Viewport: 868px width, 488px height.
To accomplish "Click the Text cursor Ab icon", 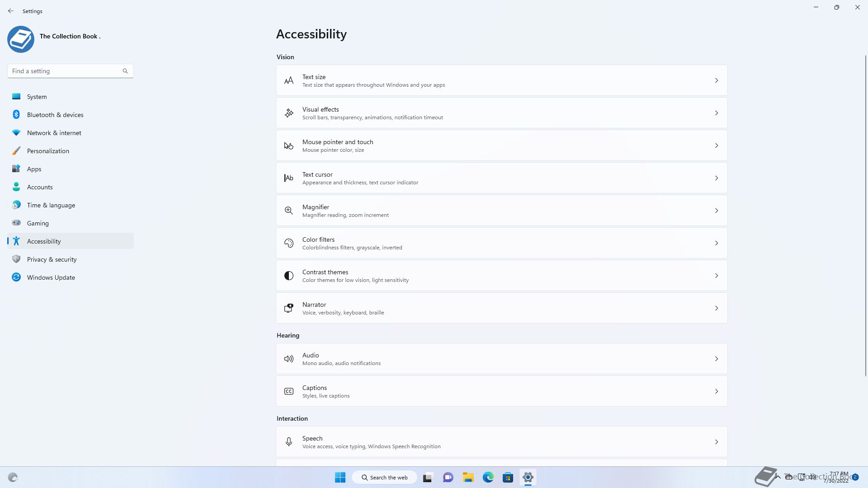I will pyautogui.click(x=289, y=178).
